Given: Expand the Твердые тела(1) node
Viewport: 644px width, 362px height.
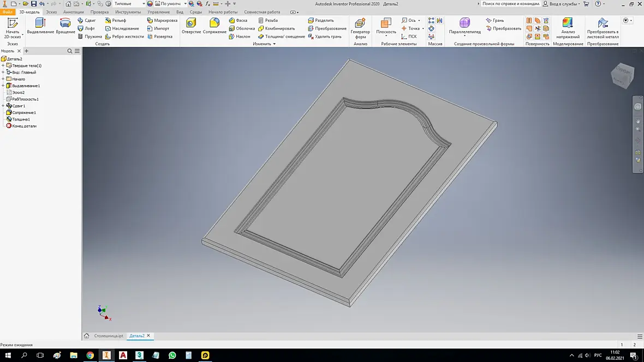Looking at the screenshot, I should (3, 65).
